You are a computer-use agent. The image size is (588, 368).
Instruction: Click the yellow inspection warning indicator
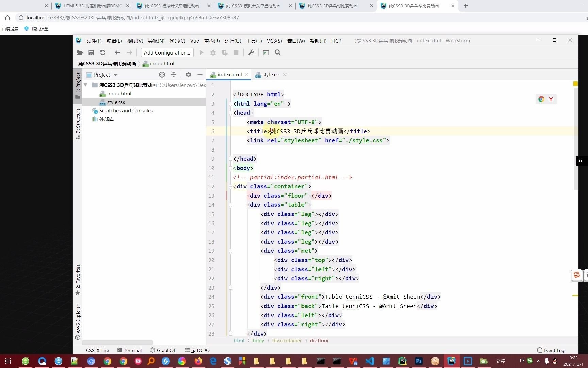coord(575,83)
